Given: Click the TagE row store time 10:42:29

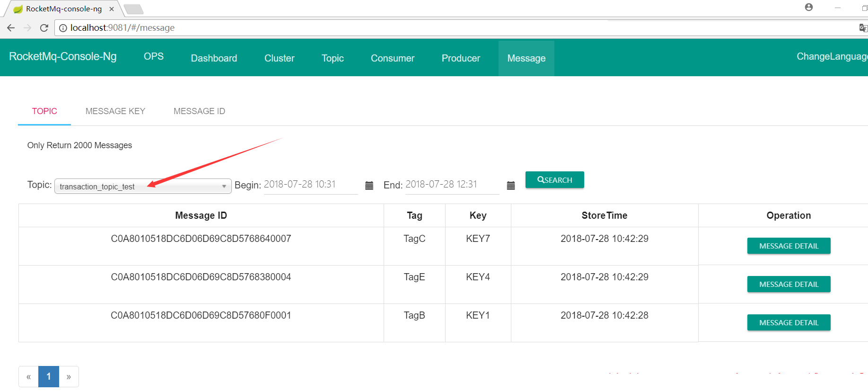Looking at the screenshot, I should (x=605, y=277).
